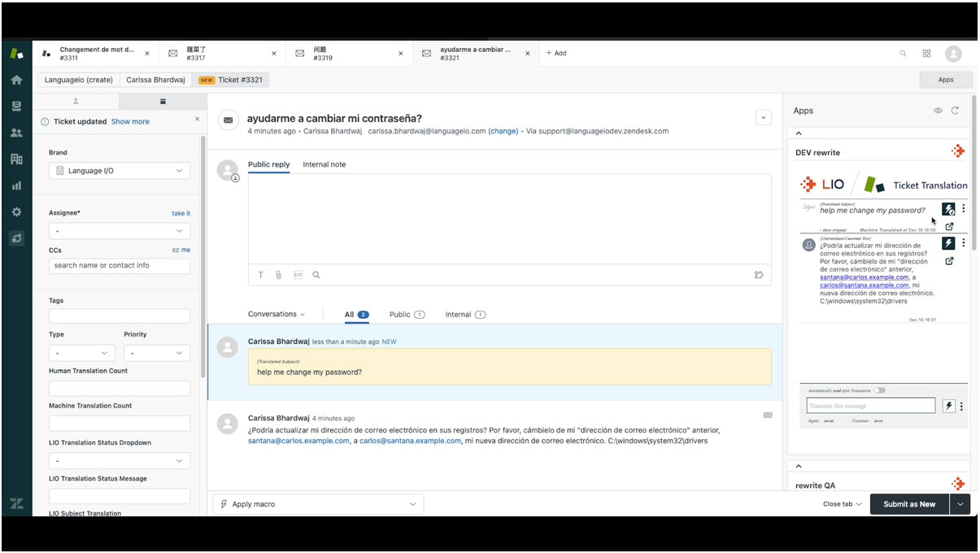Open the user profile avatar menu
980x553 pixels.
[953, 53]
